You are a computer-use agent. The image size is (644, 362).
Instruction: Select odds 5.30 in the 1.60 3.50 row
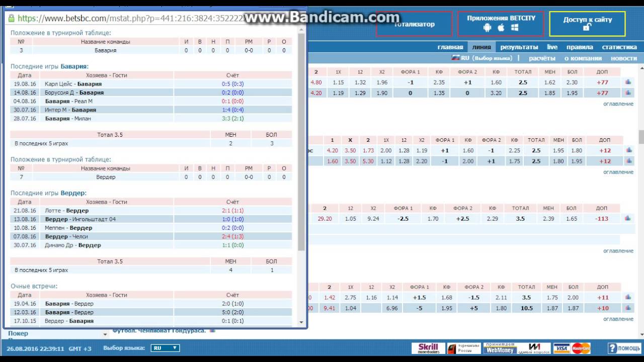coord(368,161)
